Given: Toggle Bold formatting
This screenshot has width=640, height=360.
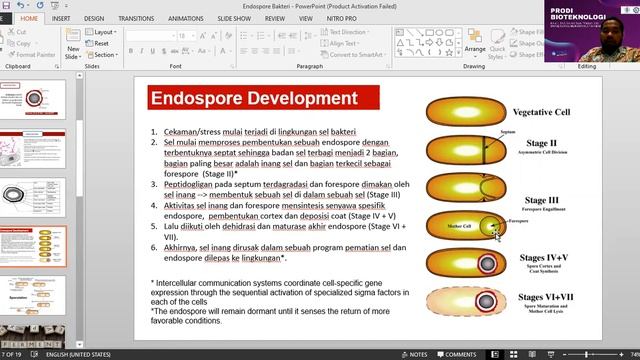Looking at the screenshot, I should [131, 51].
